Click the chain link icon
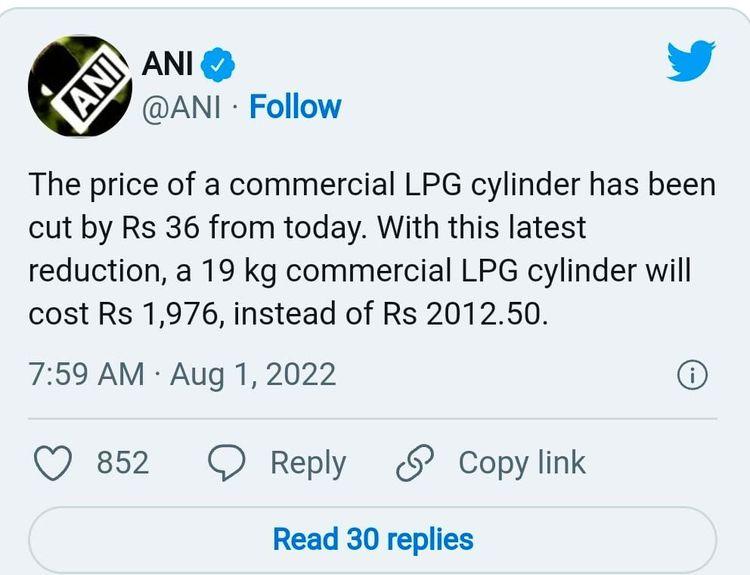This screenshot has width=750, height=575. [413, 463]
